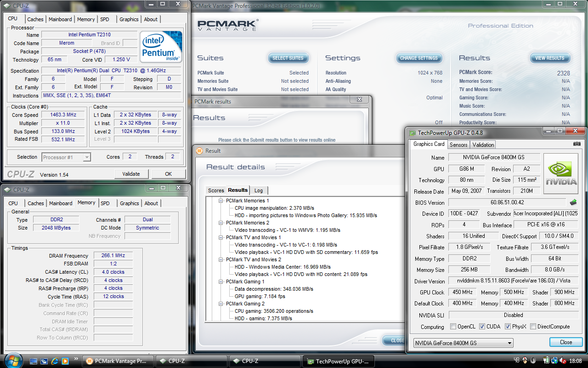Collapse the PCMark Gaming 2 node
Viewport: 588px width, 368px height.
pos(221,304)
